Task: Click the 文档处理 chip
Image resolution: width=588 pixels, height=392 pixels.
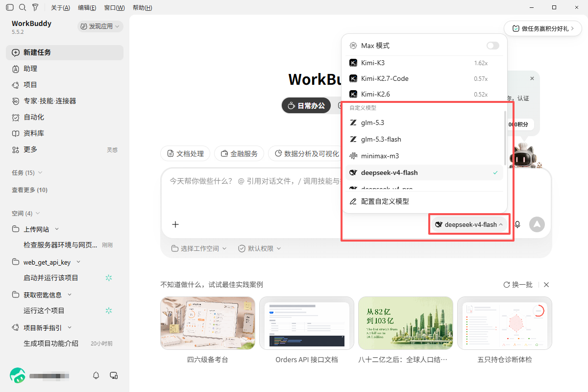Action: [185, 153]
